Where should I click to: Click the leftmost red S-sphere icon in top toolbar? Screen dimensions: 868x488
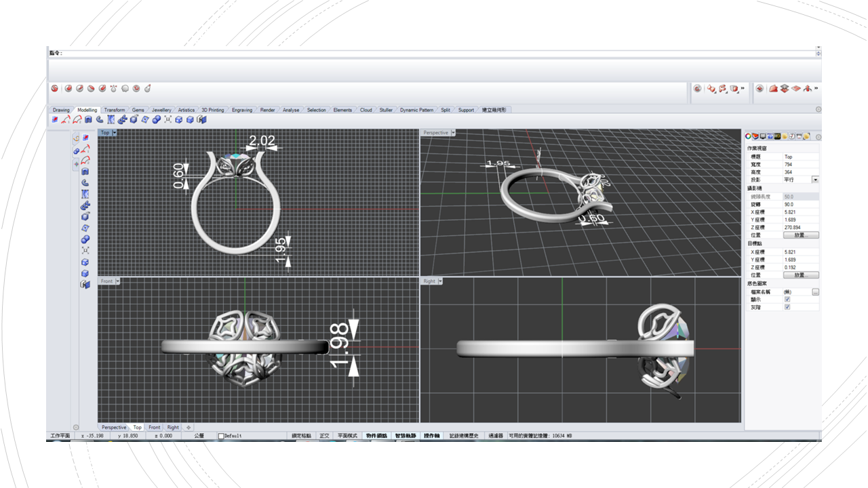point(54,88)
